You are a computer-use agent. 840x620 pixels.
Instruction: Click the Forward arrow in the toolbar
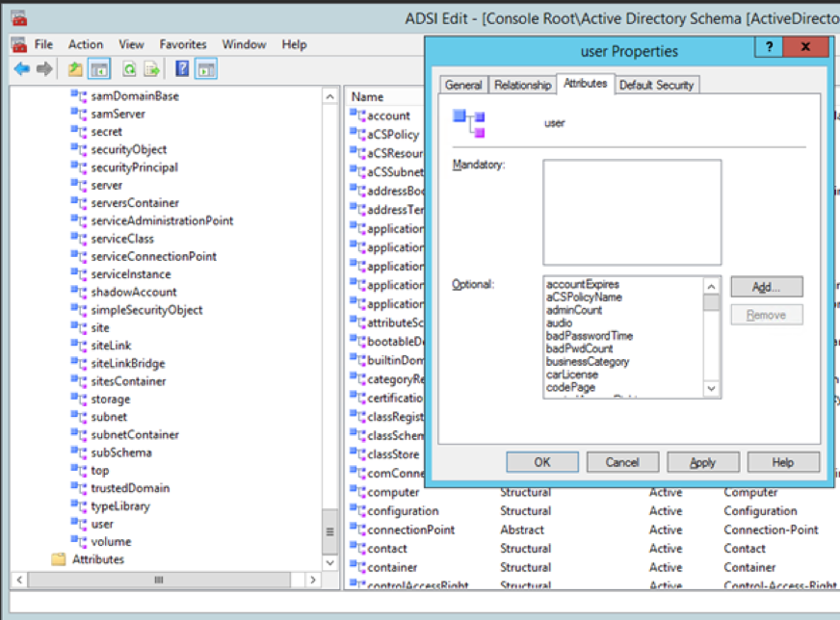[x=44, y=69]
